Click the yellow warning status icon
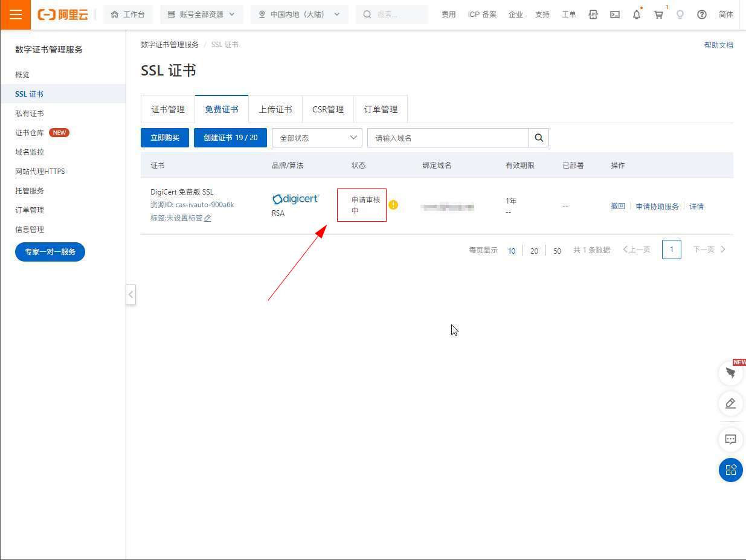Viewport: 746px width, 560px height. (393, 205)
